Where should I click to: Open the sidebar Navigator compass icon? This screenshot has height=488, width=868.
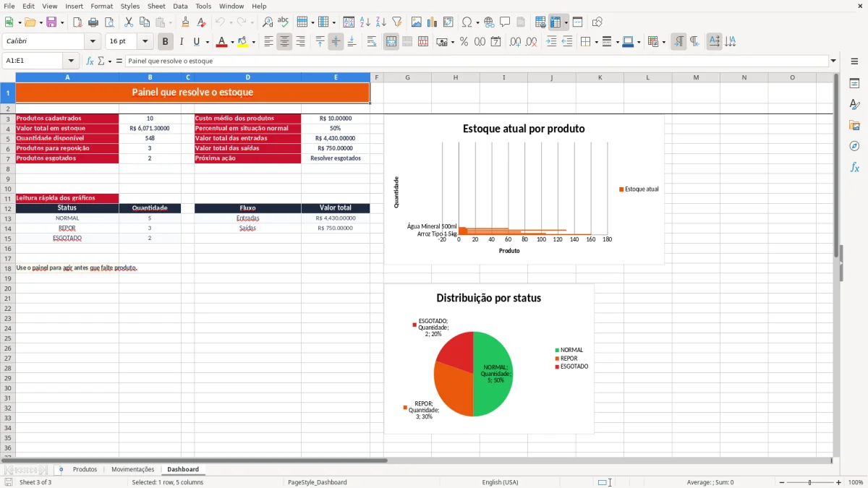click(854, 146)
